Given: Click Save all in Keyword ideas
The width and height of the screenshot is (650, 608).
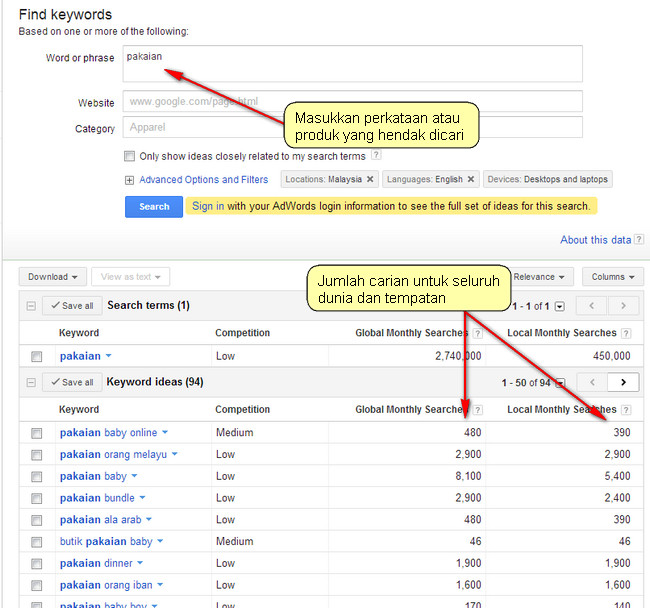Looking at the screenshot, I should pyautogui.click(x=72, y=382).
